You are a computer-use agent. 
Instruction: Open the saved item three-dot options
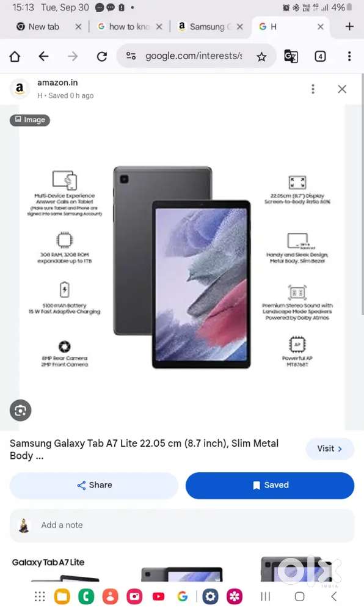tap(313, 89)
